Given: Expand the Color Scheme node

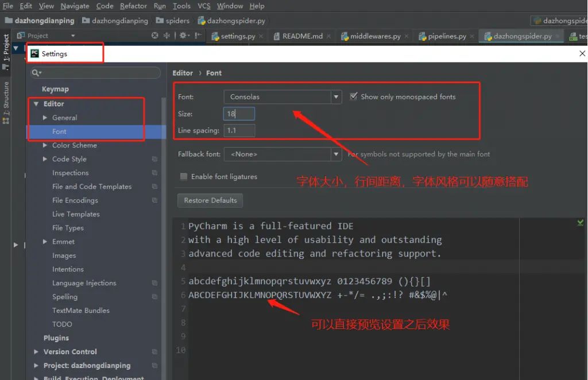Looking at the screenshot, I should [45, 145].
